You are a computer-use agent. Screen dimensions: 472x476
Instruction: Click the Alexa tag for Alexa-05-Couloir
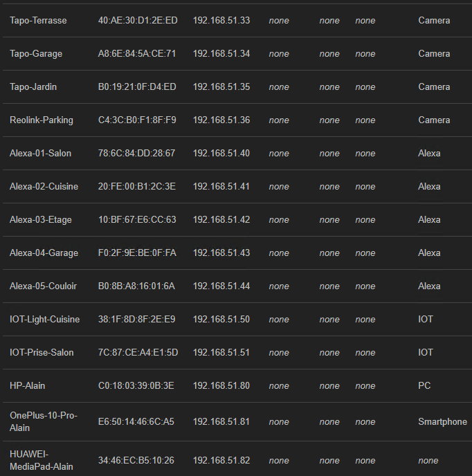tap(429, 286)
